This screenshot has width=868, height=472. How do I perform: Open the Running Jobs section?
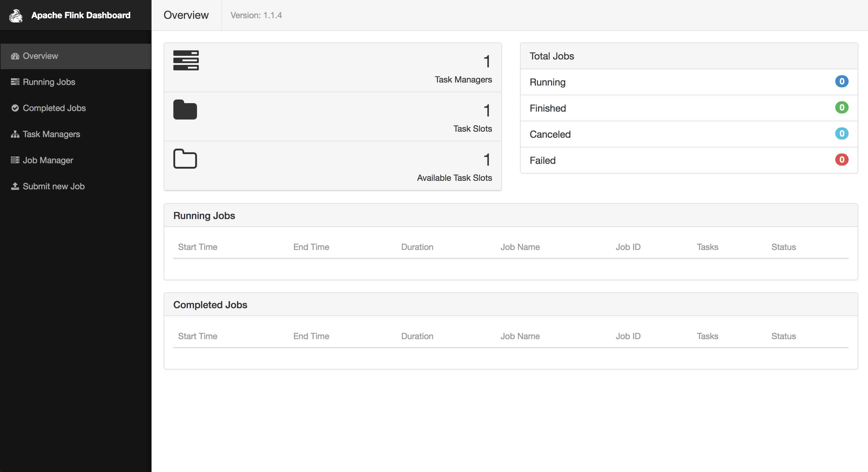coord(49,82)
